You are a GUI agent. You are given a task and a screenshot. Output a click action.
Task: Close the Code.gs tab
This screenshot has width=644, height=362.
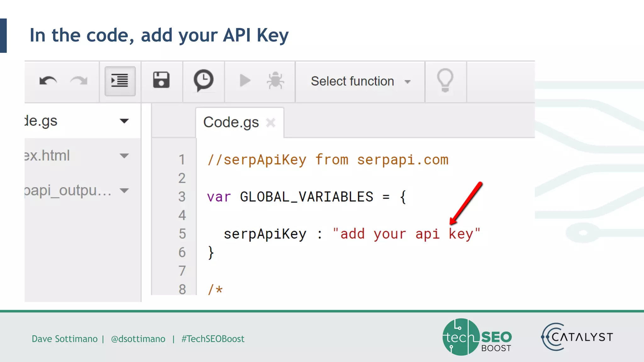270,123
